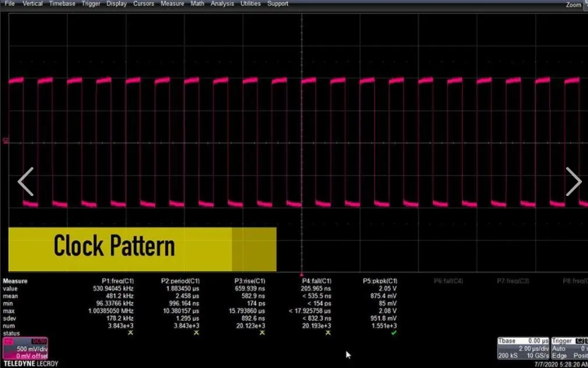Image resolution: width=588 pixels, height=368 pixels.
Task: Open the File menu
Action: [x=9, y=4]
